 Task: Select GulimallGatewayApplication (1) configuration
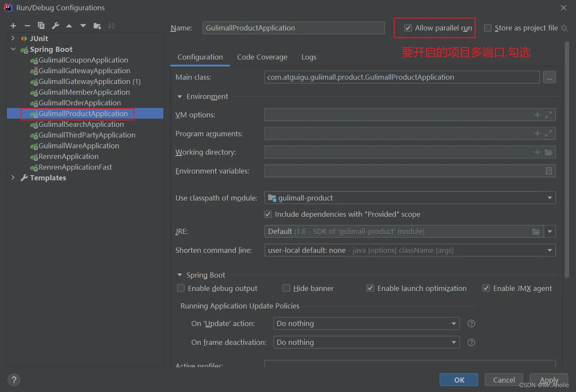(x=90, y=81)
